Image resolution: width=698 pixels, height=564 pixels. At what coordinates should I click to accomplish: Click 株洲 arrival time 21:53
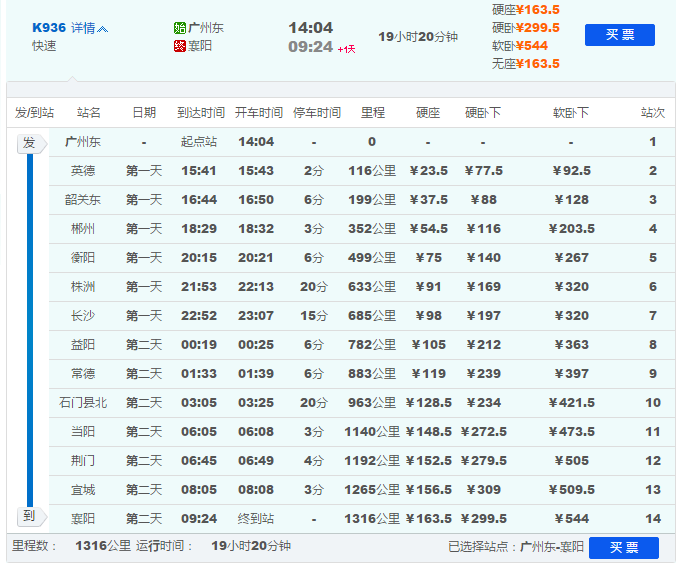[x=199, y=287]
